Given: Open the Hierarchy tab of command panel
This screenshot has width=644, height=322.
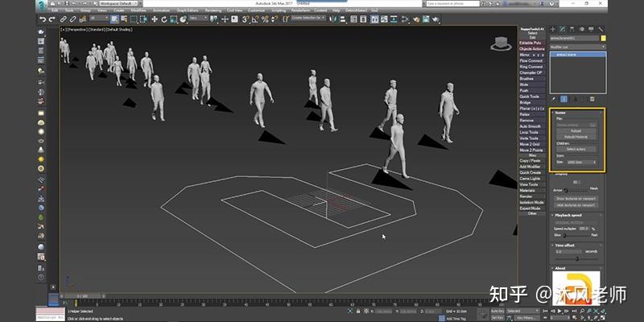Looking at the screenshot, I should (572, 29).
